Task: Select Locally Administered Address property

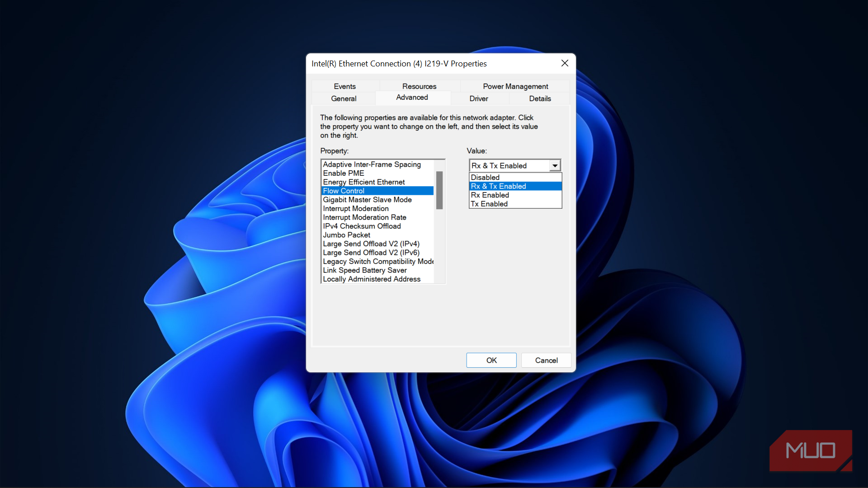Action: (377, 279)
